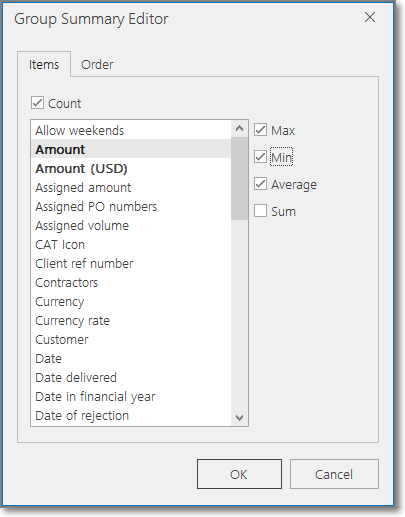Switch to the Order tab
The height and width of the screenshot is (517, 405).
click(97, 65)
